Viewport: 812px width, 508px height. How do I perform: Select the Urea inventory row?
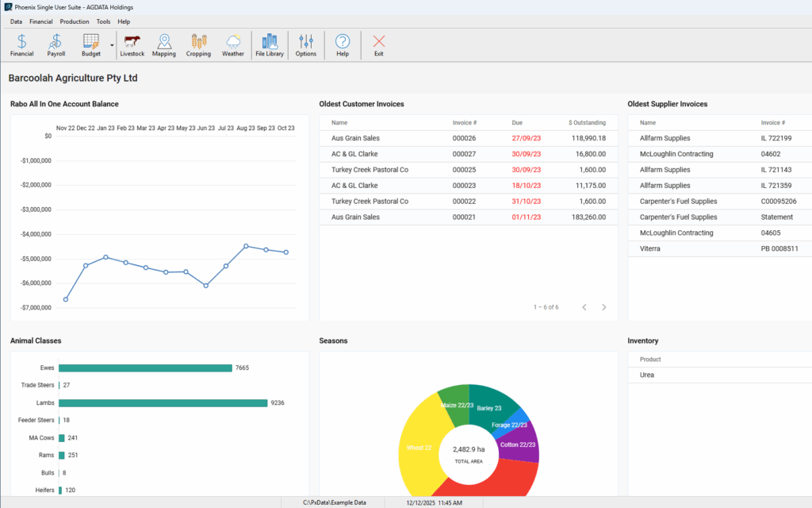coord(720,375)
